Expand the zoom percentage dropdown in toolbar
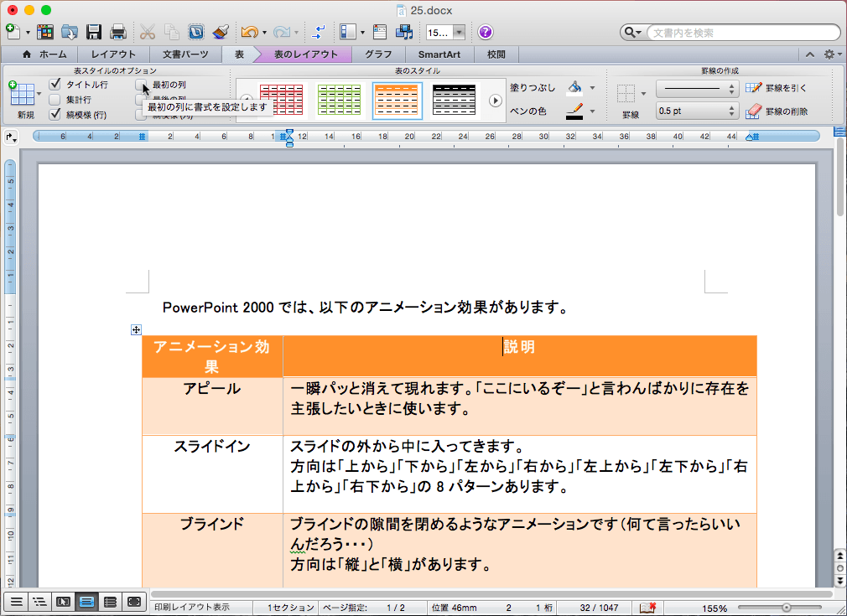Viewport: 847px width, 616px height. click(459, 33)
